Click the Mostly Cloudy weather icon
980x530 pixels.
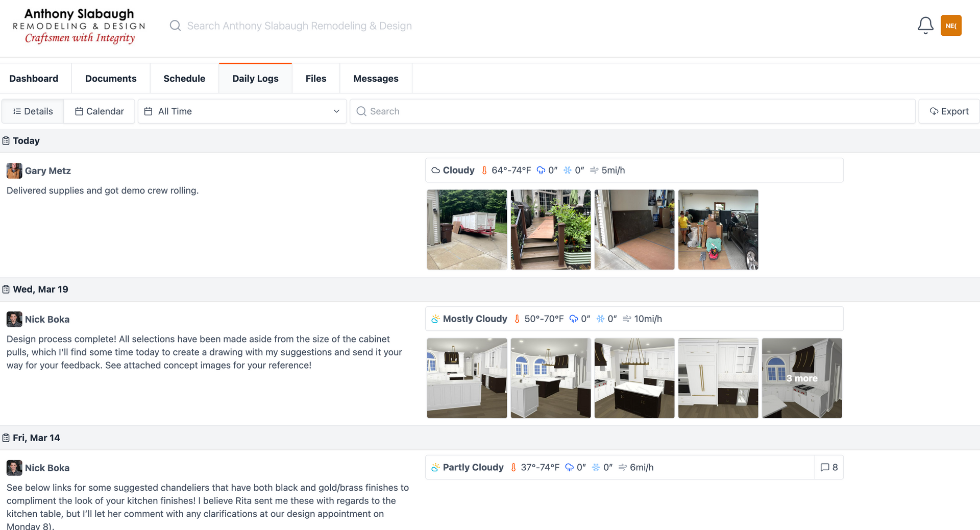tap(435, 319)
